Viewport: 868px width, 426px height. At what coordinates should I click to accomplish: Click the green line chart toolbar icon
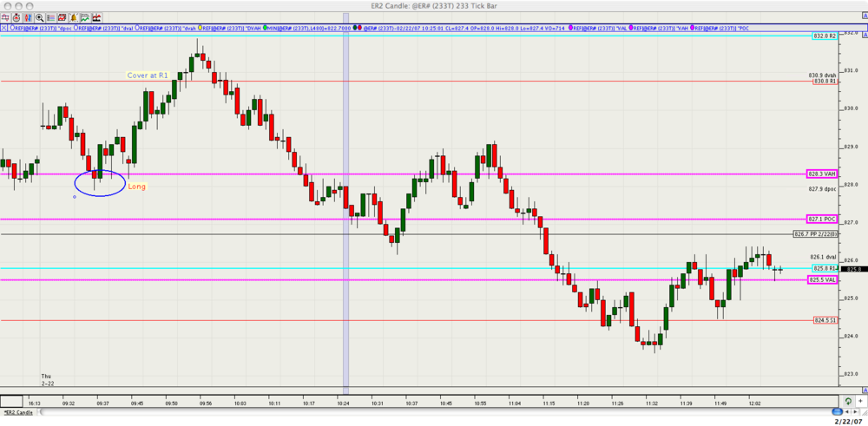(85, 17)
